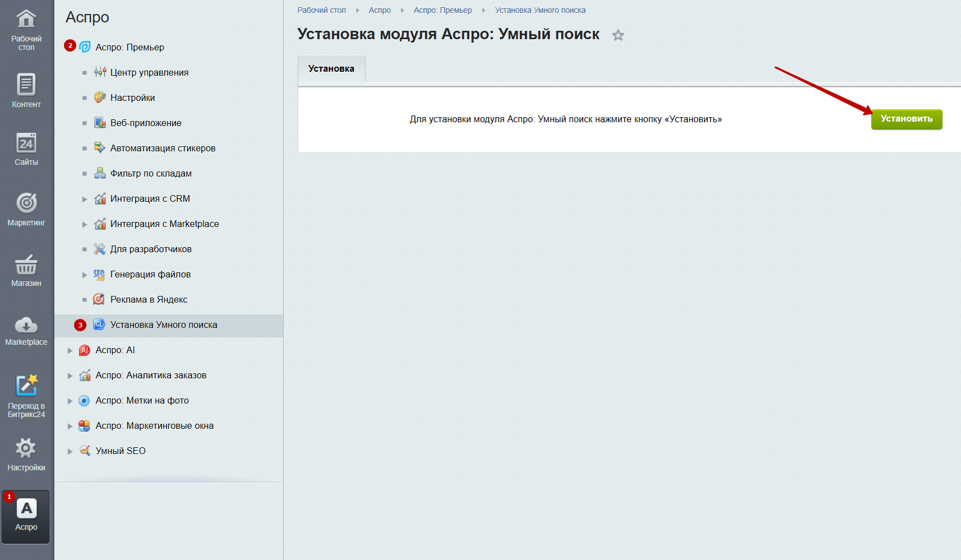Click the Реклама в Яндекс target icon
The image size is (961, 560).
pos(99,299)
